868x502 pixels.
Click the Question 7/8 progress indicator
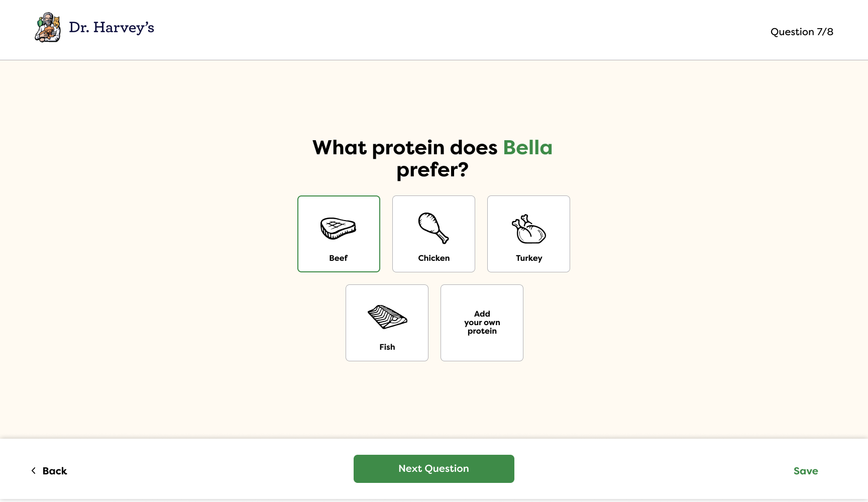[x=802, y=32]
